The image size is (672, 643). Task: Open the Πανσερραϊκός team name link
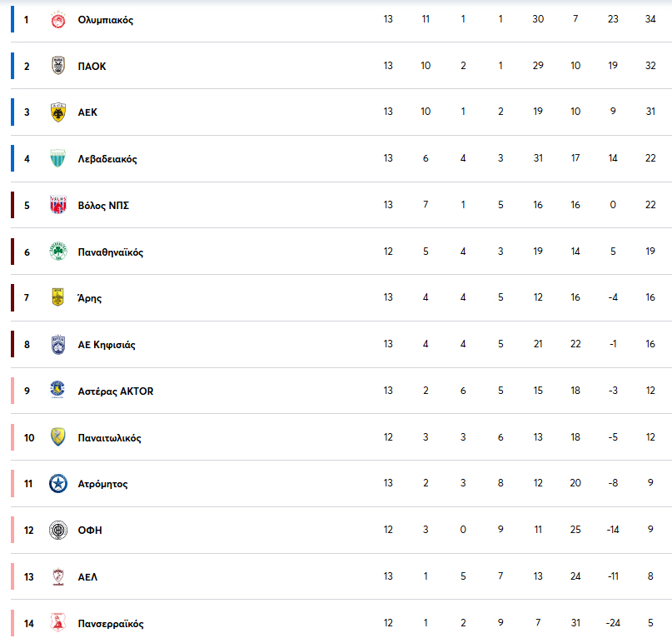(x=111, y=624)
